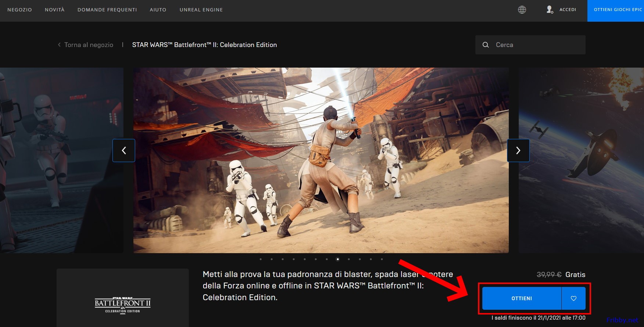Select the active highlighted carousel dot

(338, 259)
